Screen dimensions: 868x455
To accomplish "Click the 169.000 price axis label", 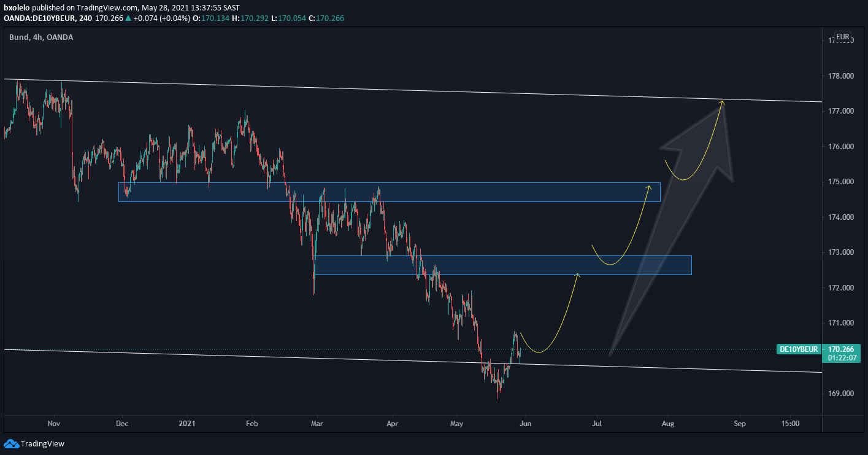I will click(841, 394).
